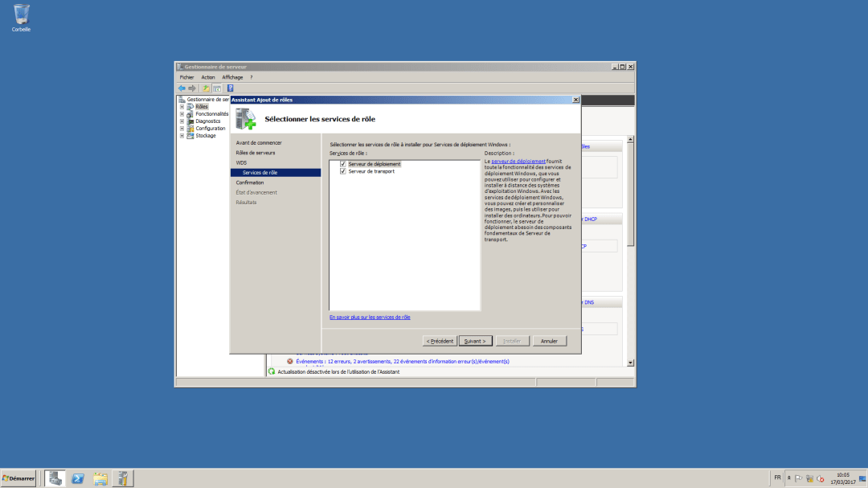
Task: Open the Action menu
Action: click(x=208, y=77)
